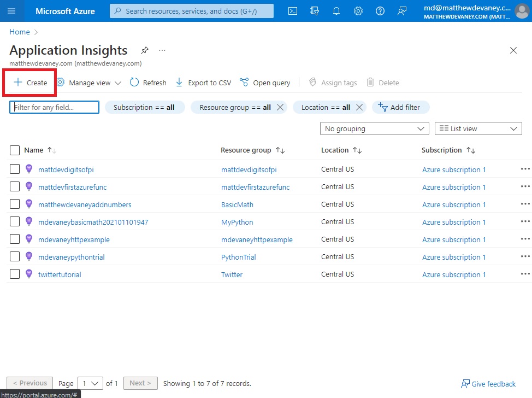Open the feedback smiley icon
The width and height of the screenshot is (532, 398).
click(x=402, y=11)
